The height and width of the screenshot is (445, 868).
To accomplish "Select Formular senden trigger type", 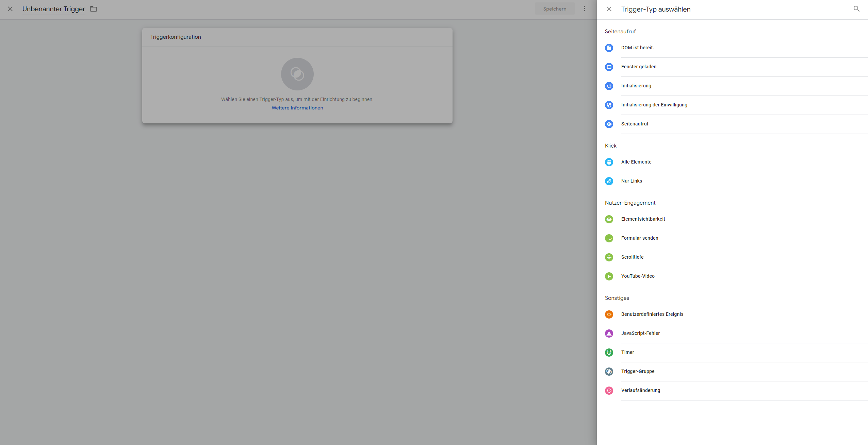I will pos(736,238).
